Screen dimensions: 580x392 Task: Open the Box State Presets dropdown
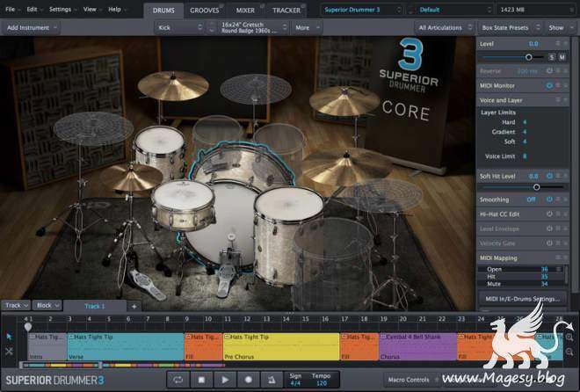511,27
